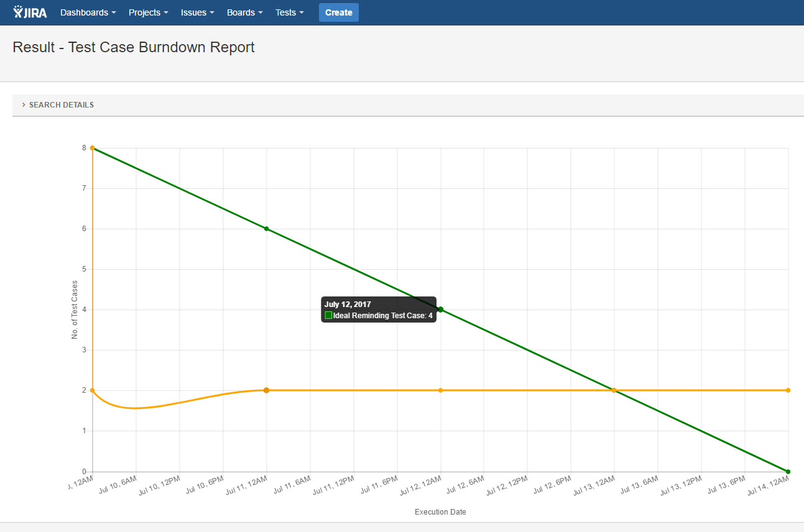The image size is (804, 532).
Task: Open the Projects dropdown menu
Action: (x=148, y=12)
